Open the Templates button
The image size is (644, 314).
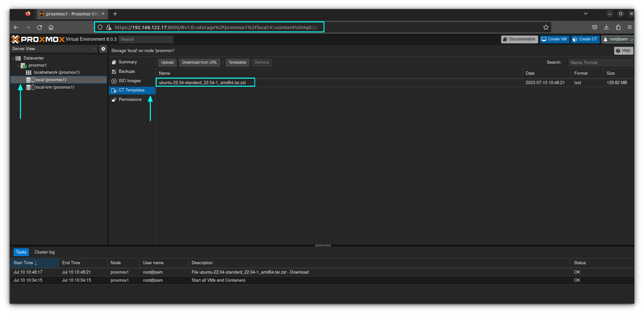237,62
